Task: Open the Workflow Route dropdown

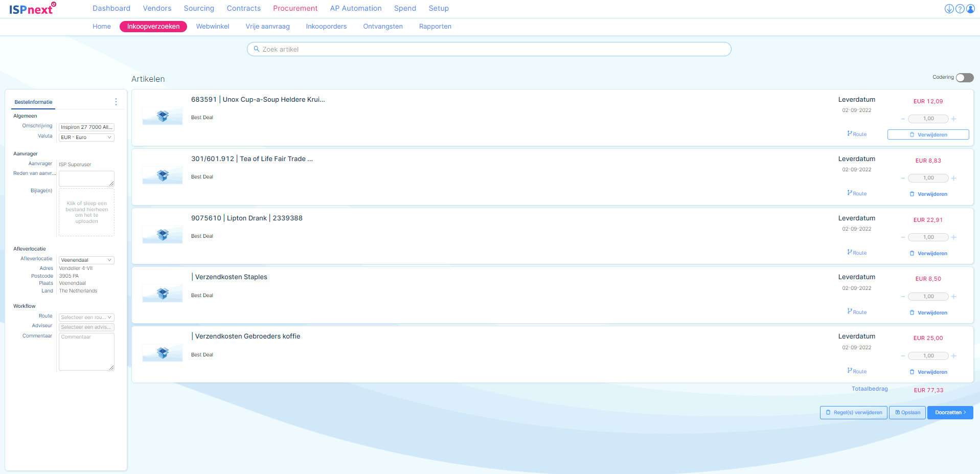Action: coord(86,318)
